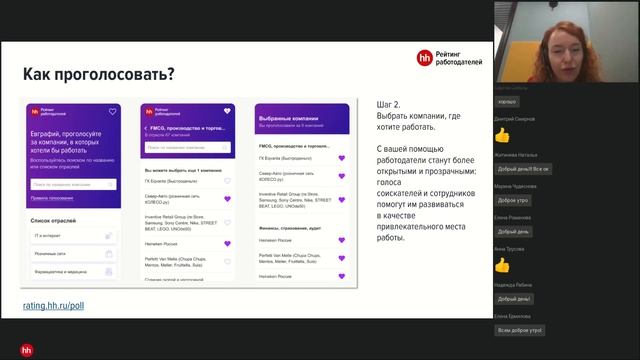Click thumbs-up emoji from Анна Трусова
Screen dimensions: 640x360
click(x=502, y=265)
